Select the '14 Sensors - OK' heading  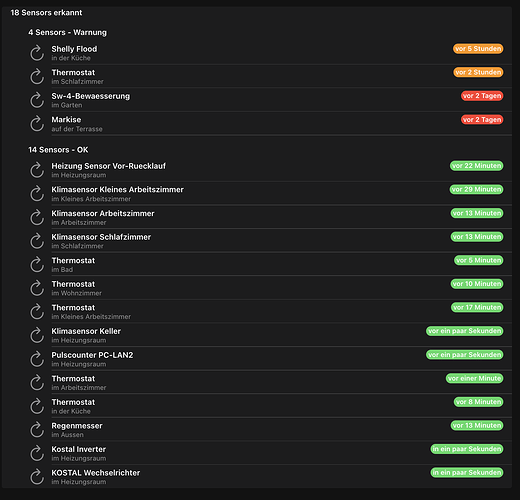click(x=58, y=150)
